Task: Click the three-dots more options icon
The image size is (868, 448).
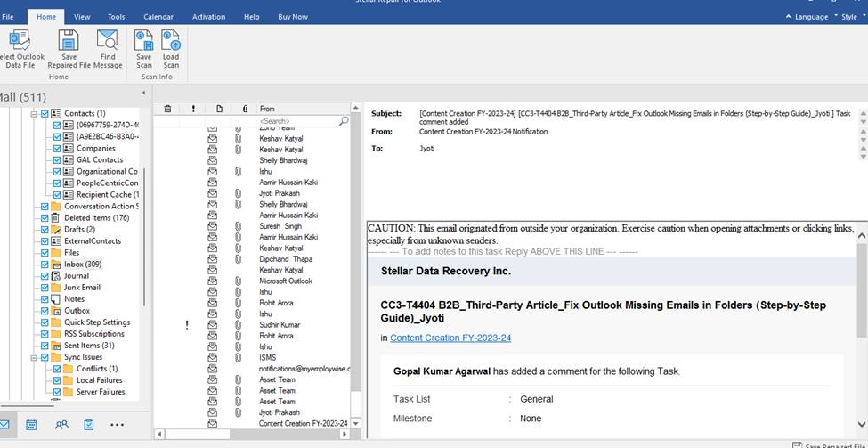Action: [117, 425]
